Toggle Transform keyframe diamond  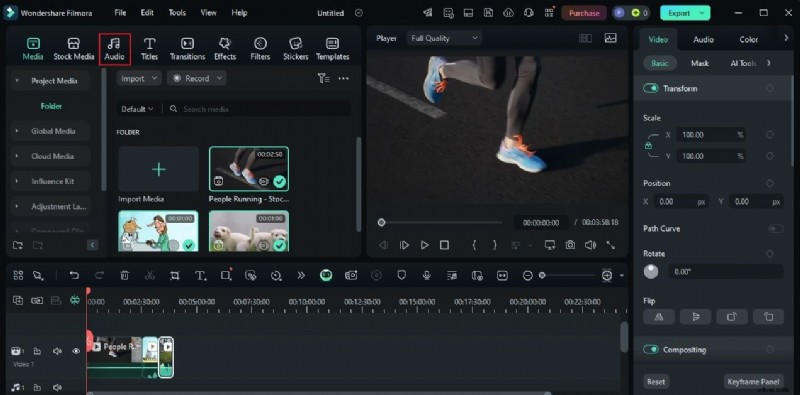[x=769, y=88]
